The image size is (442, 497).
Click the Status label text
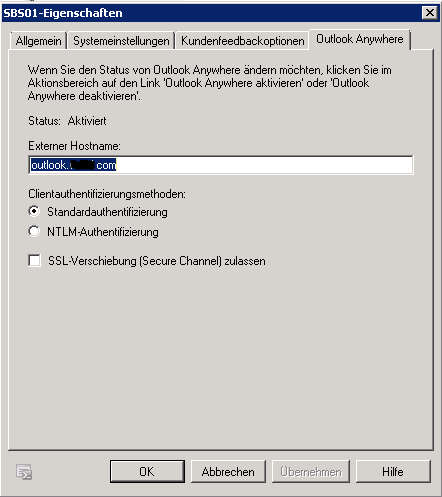[x=44, y=121]
